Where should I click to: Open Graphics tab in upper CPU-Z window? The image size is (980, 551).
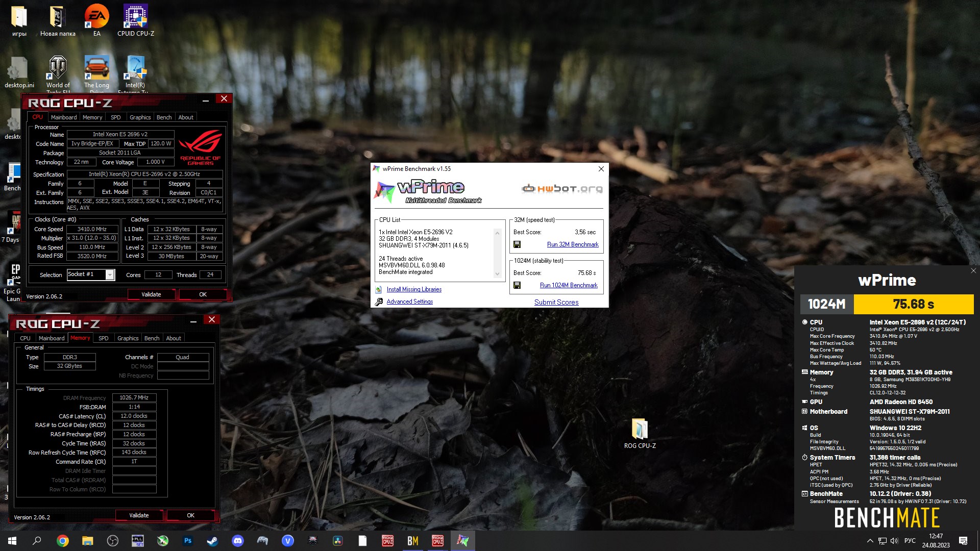pyautogui.click(x=140, y=117)
